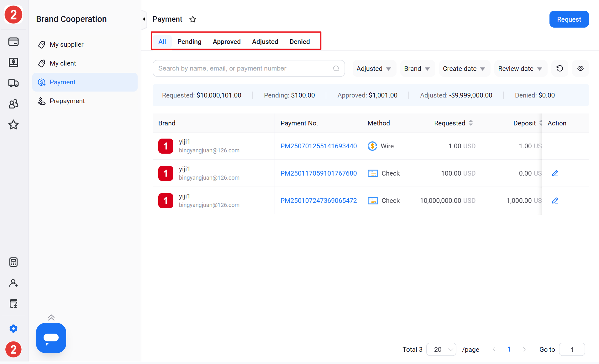
Task: Select Payment in sidebar menu
Action: tap(85, 82)
